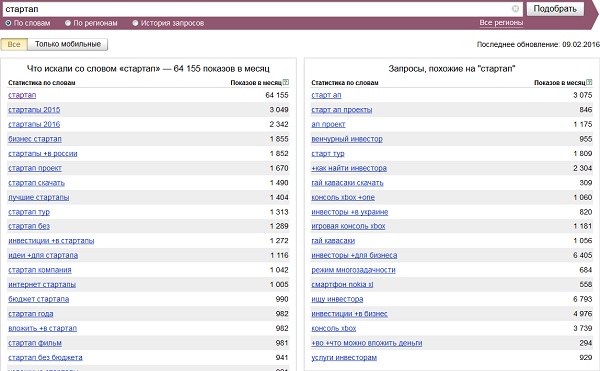
Task: Open the 'стартап проект' keyword link
Action: click(x=35, y=168)
